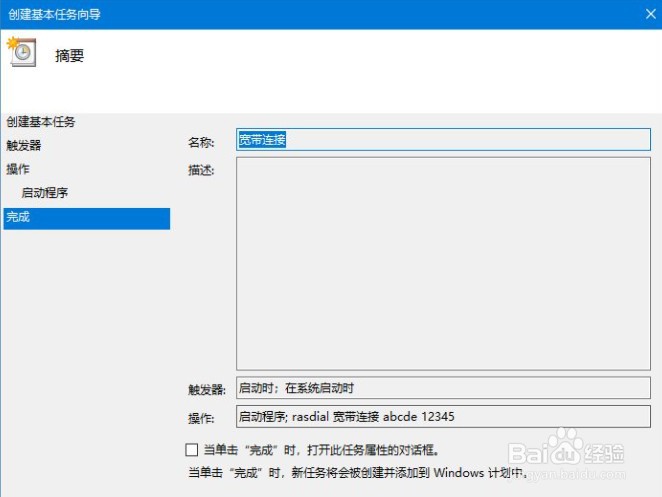
Task: Select the highlighted 完成 step
Action: click(87, 218)
